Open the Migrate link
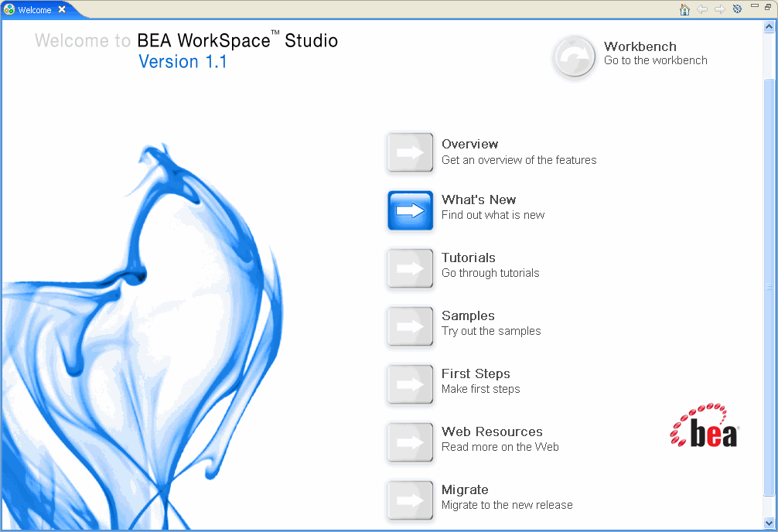 pos(465,489)
